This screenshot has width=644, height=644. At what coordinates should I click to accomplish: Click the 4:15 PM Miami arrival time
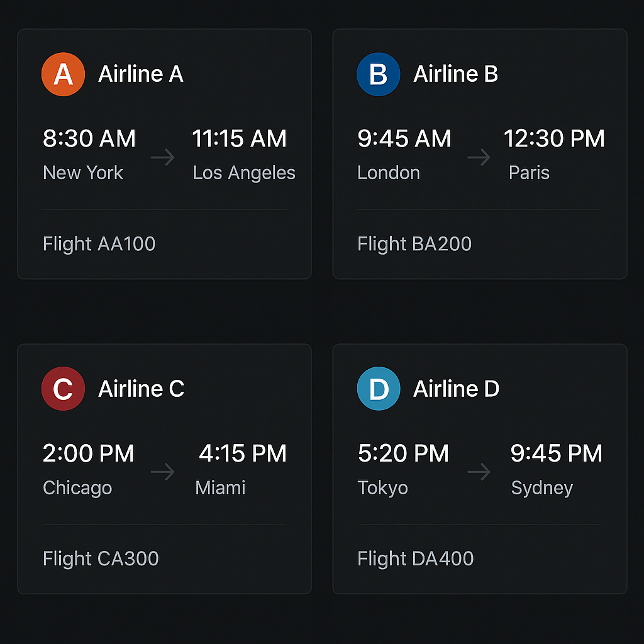tap(243, 453)
